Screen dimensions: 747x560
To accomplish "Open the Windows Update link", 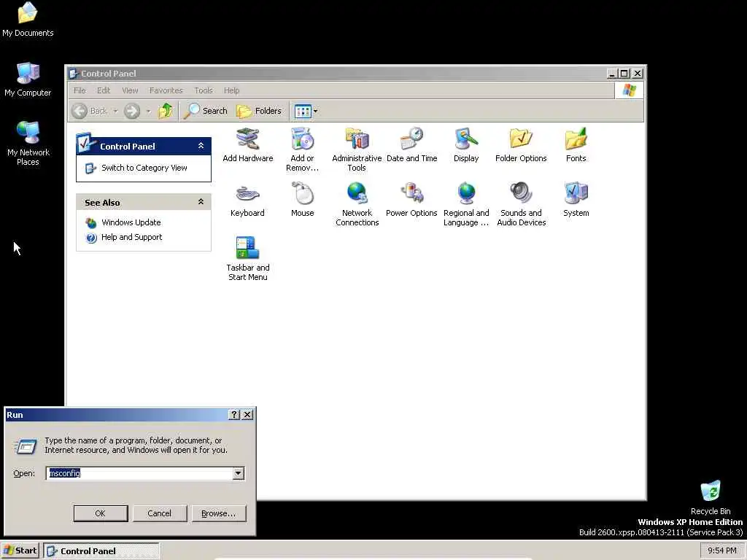I will pos(131,222).
